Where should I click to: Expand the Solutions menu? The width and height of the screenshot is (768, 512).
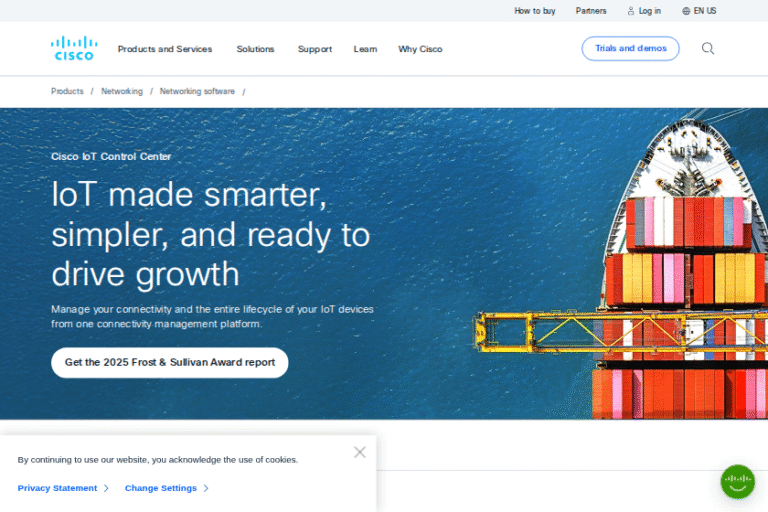point(255,49)
